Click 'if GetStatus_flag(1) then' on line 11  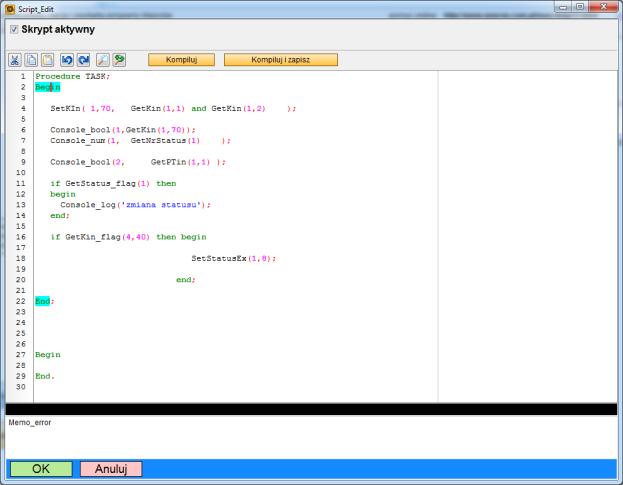point(113,184)
